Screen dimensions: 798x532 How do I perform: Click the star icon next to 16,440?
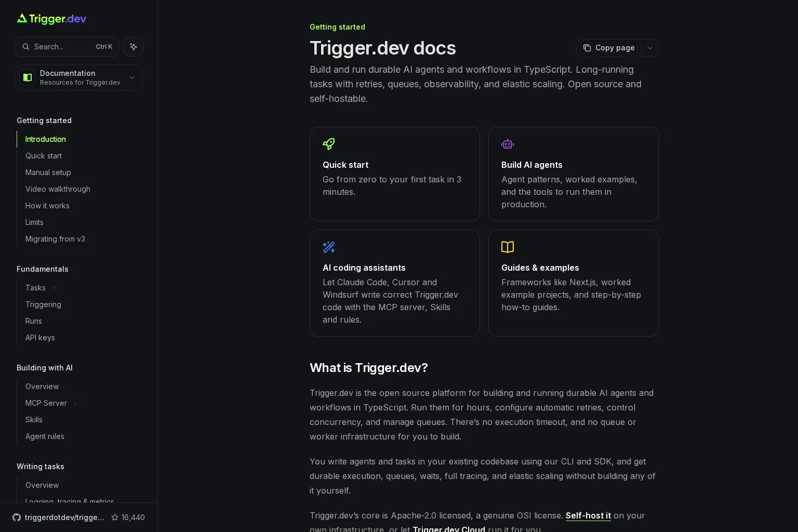[x=115, y=517]
